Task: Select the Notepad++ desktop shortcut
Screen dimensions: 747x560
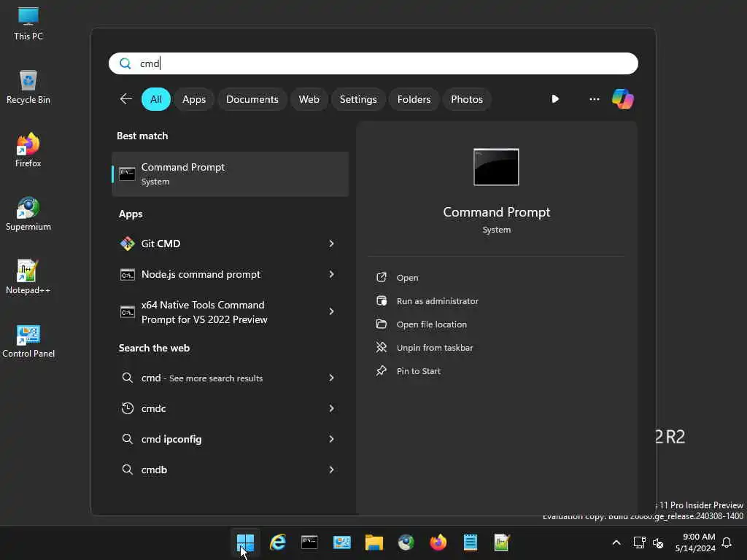Action: pyautogui.click(x=28, y=277)
